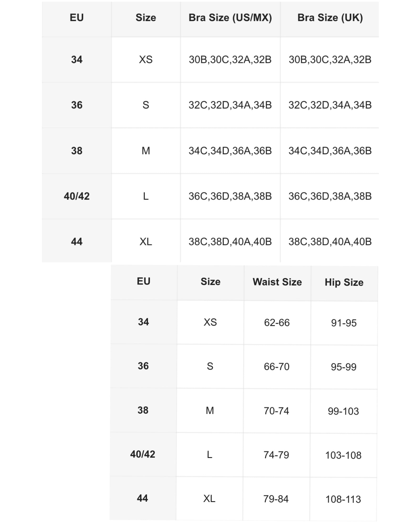420x525 pixels.
Task: Click the "Hip Size" column header
Action: pyautogui.click(x=344, y=282)
